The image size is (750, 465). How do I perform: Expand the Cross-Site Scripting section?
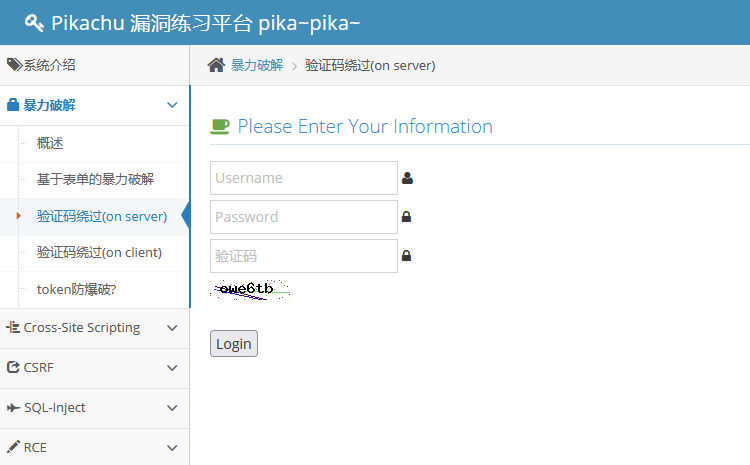point(172,327)
